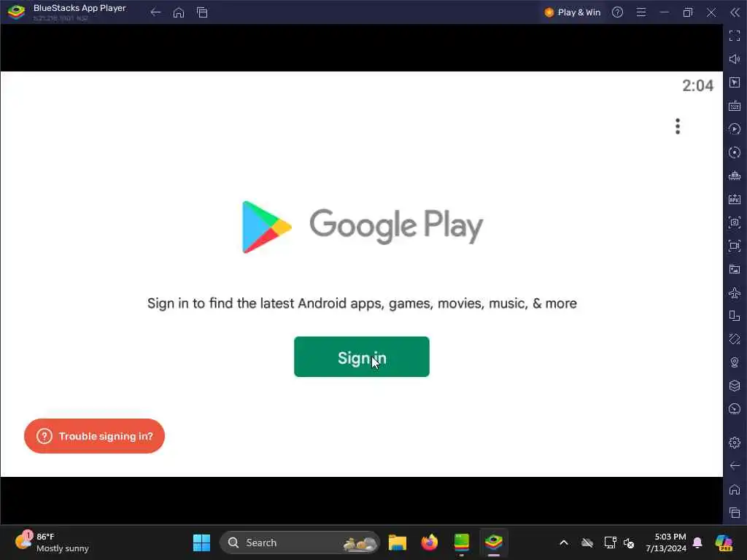Viewport: 747px width, 560px height.
Task: Open the BlueStacks home in the top bar
Action: pyautogui.click(x=179, y=12)
